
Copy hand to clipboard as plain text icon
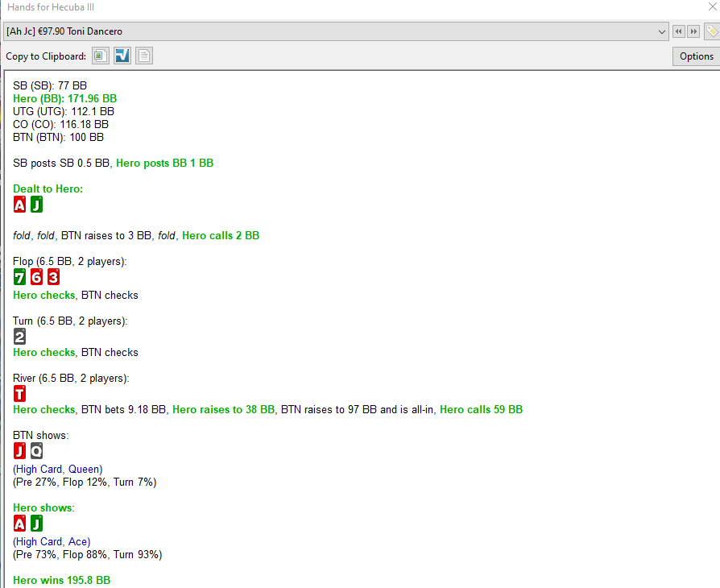coord(143,56)
